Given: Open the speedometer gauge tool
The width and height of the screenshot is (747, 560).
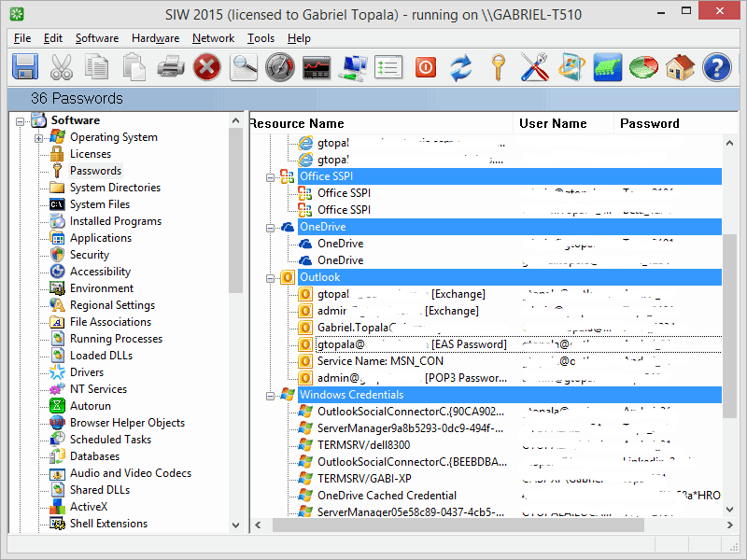Looking at the screenshot, I should pyautogui.click(x=280, y=66).
